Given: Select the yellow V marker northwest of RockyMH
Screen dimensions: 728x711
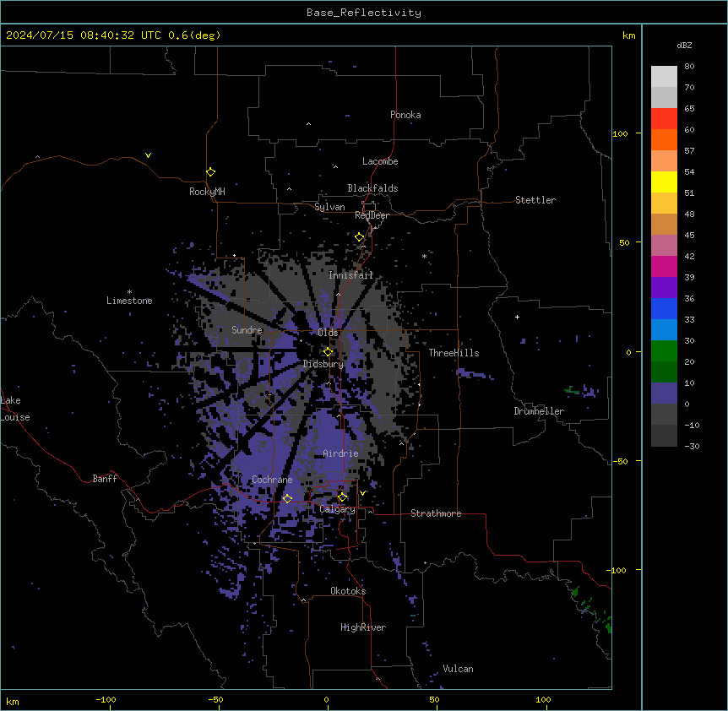Looking at the screenshot, I should pyautogui.click(x=148, y=155).
